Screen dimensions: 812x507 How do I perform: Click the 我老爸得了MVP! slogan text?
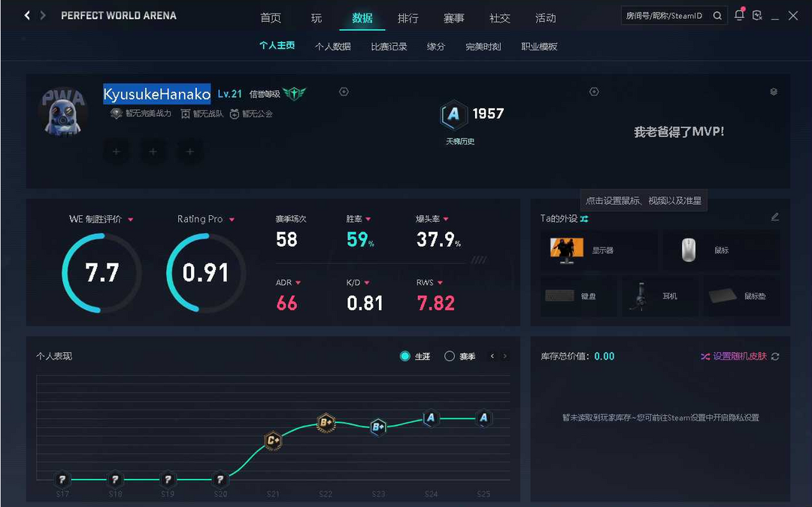click(679, 132)
